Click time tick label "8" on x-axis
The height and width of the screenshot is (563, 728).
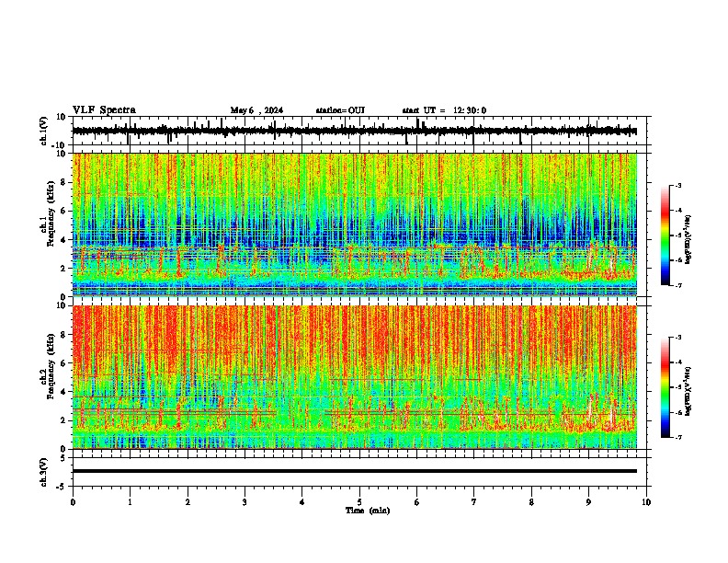[x=531, y=502]
